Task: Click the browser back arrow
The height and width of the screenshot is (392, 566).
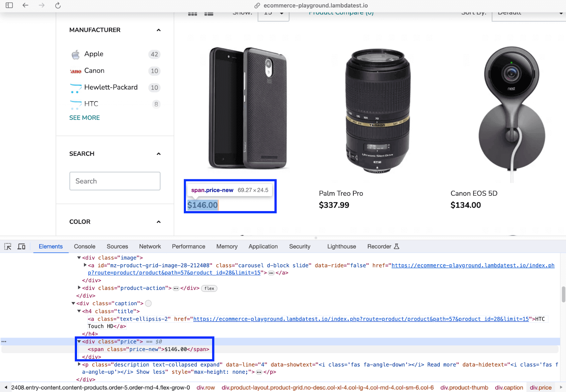Action: (25, 5)
